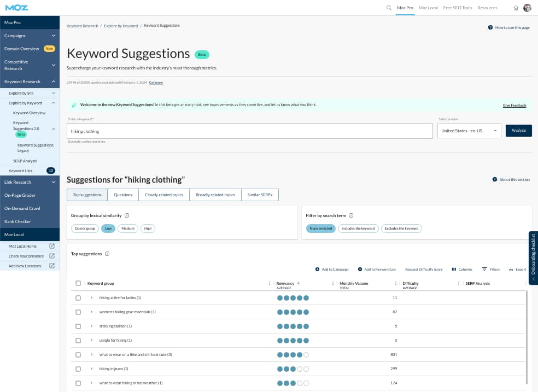Open the Similar SERPs tab
The width and height of the screenshot is (538, 392).
(x=260, y=195)
